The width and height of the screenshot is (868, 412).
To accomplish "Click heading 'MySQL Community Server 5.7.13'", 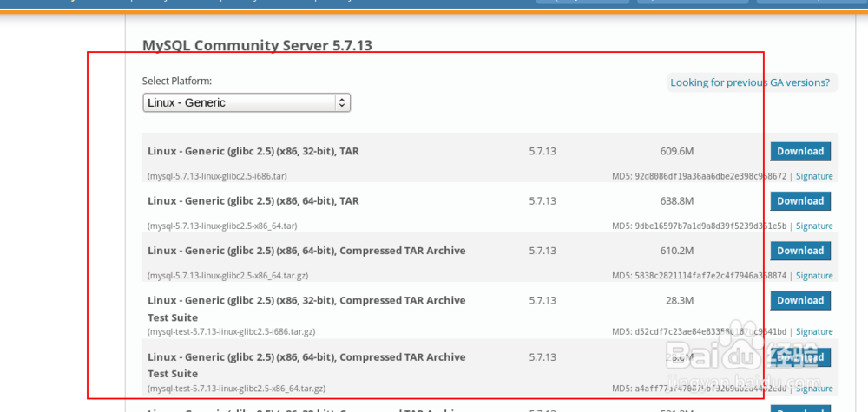I will point(257,45).
